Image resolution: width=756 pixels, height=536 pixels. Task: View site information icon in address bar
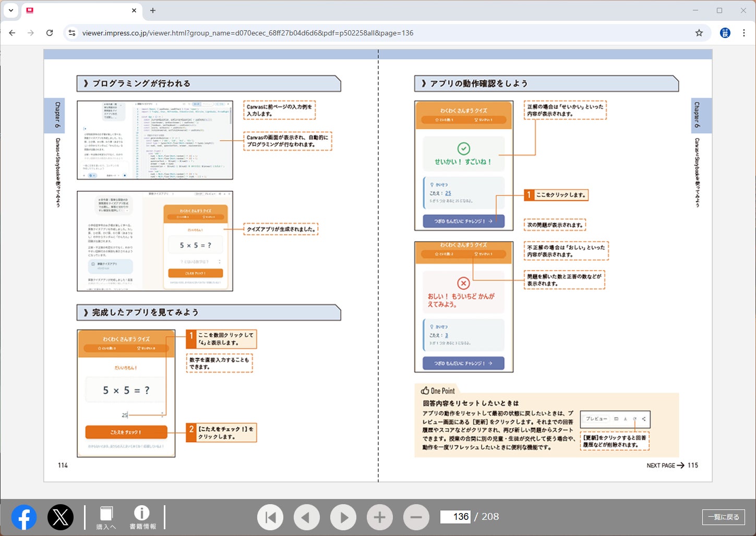[x=72, y=33]
